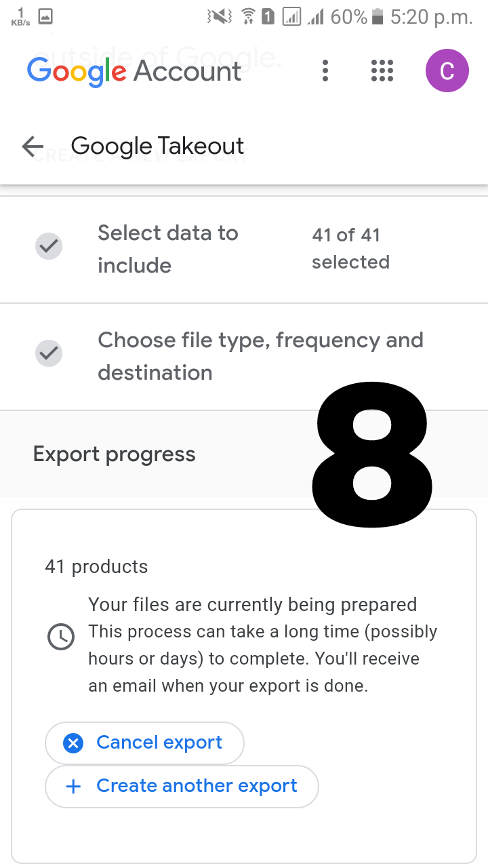Open the three-dot more options menu
Screen dimensions: 488x868
point(325,71)
